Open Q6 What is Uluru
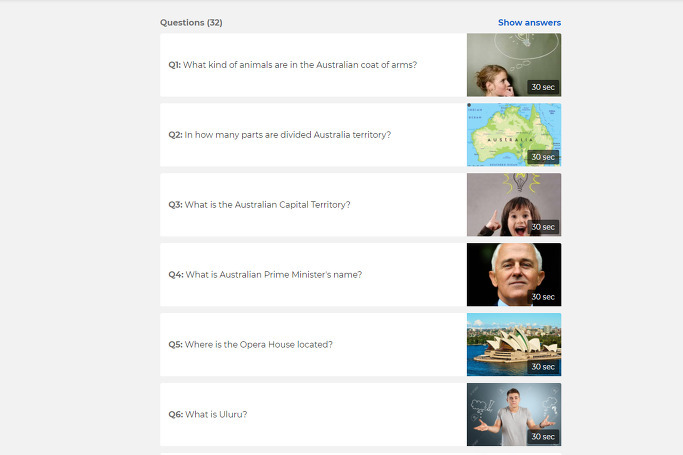 pos(313,415)
